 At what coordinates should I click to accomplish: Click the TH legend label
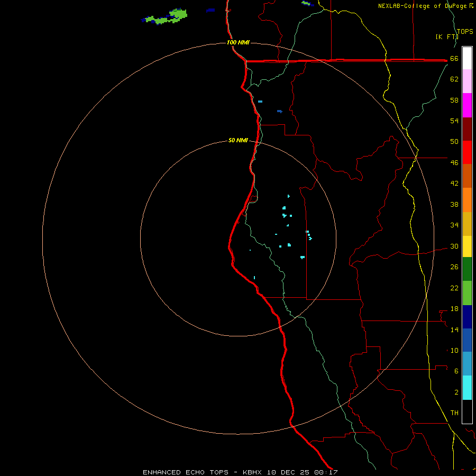454,413
